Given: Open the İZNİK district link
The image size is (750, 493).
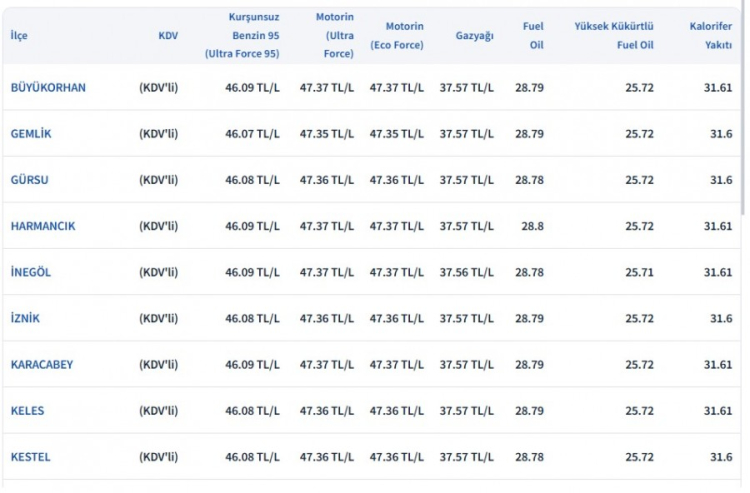Looking at the screenshot, I should coord(26,318).
